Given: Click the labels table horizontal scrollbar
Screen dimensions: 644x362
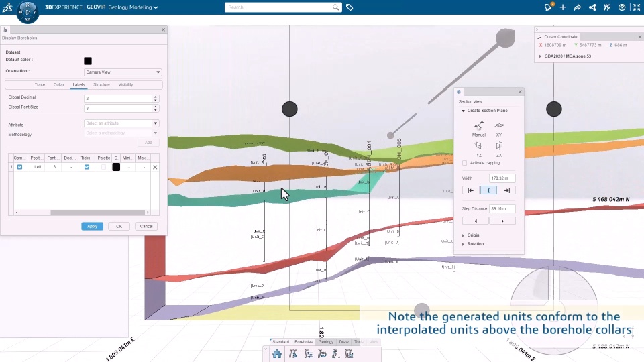Looking at the screenshot, I should (98, 213).
